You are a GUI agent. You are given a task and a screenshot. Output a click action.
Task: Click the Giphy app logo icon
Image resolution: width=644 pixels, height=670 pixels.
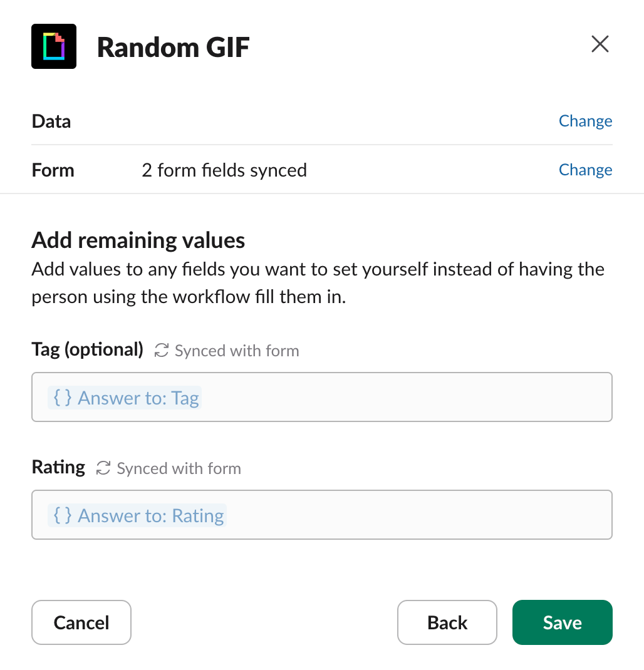coord(54,46)
